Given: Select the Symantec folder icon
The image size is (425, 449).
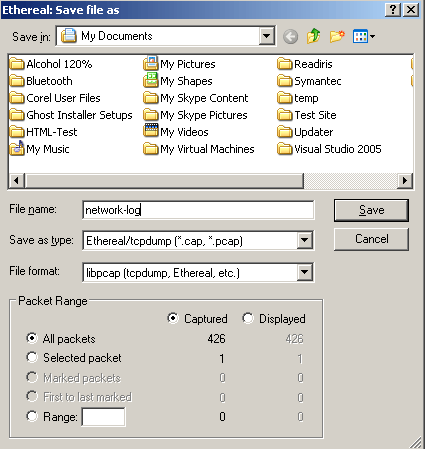Looking at the screenshot, I should click(x=285, y=81).
